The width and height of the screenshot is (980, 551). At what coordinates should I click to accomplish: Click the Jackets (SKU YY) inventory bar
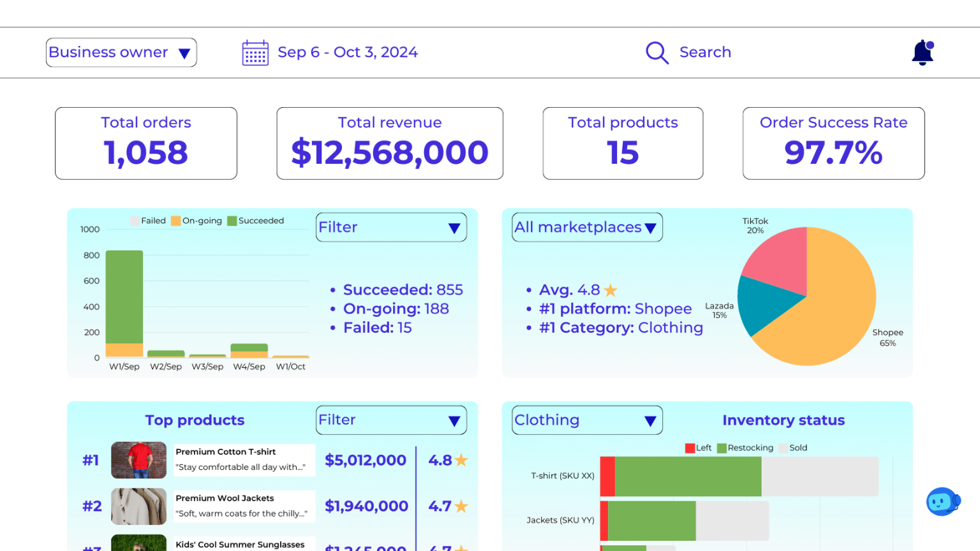pos(684,521)
